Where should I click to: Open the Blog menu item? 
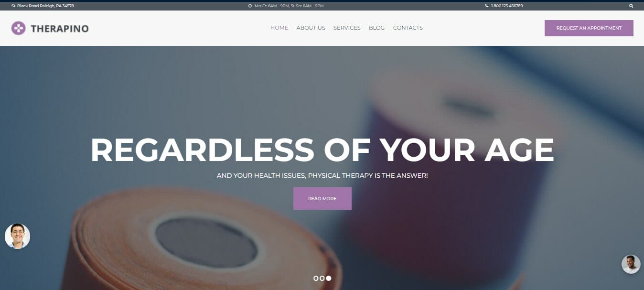(376, 28)
